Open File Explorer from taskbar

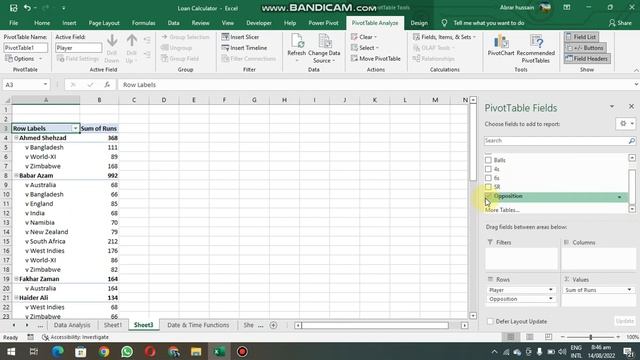[x=196, y=351]
